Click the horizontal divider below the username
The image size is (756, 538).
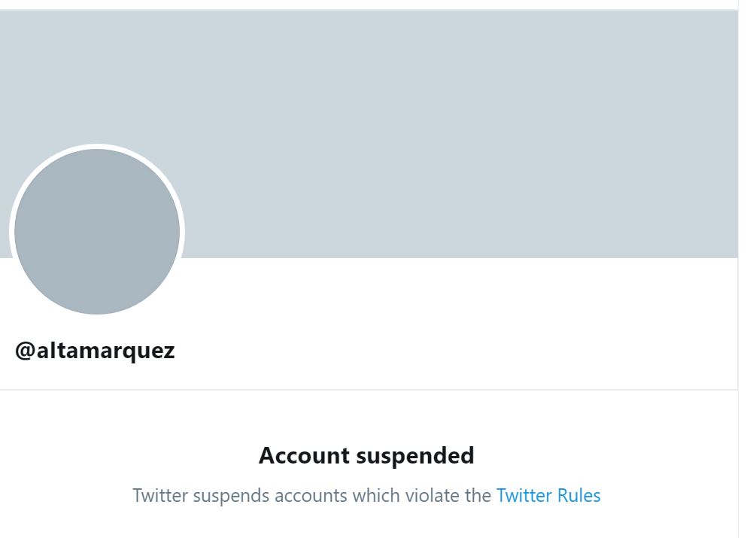pos(369,390)
